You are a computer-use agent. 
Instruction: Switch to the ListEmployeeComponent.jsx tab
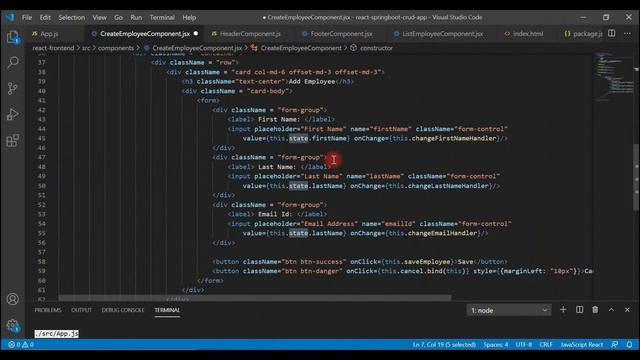point(442,34)
